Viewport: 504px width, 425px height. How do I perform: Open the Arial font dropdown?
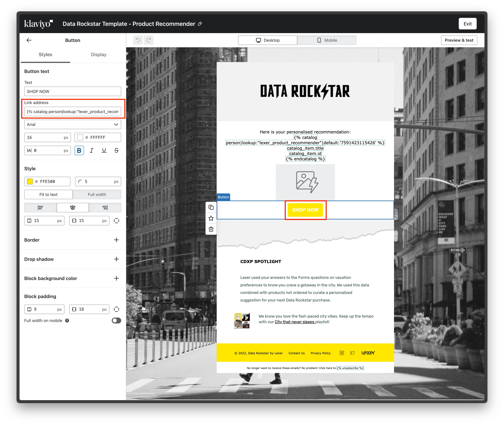coord(73,125)
